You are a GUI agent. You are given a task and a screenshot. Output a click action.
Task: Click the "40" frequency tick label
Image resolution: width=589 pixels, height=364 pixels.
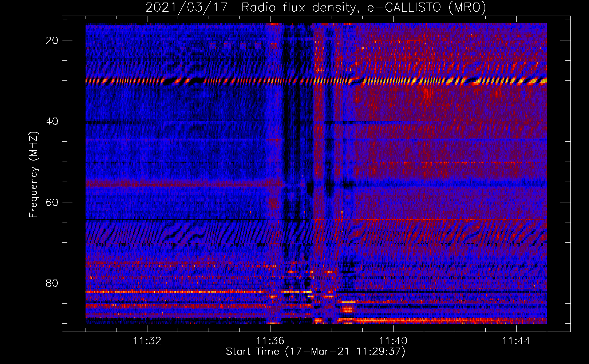click(x=52, y=121)
